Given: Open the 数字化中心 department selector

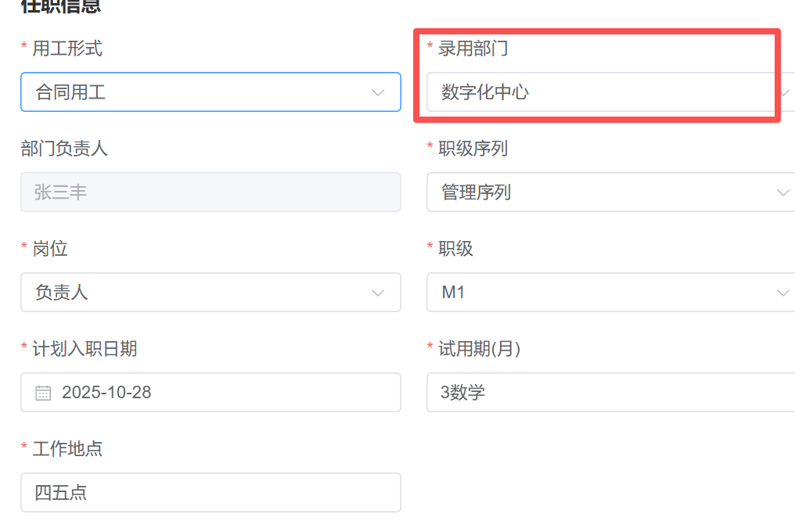Looking at the screenshot, I should coord(595,92).
